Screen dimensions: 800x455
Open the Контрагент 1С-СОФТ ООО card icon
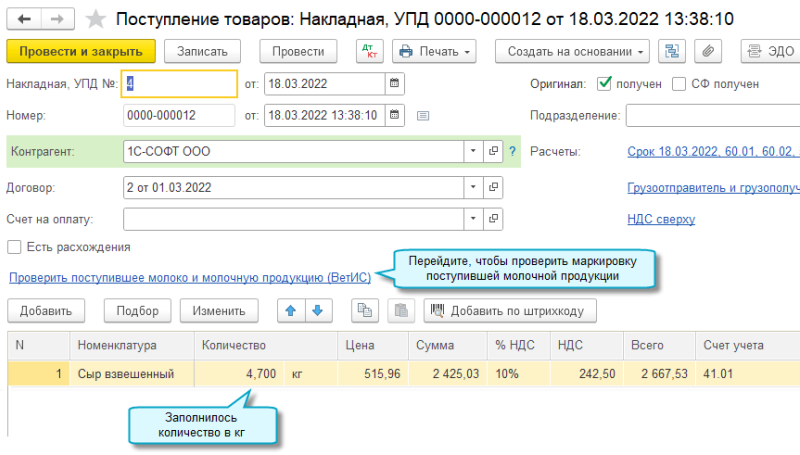coord(493,151)
